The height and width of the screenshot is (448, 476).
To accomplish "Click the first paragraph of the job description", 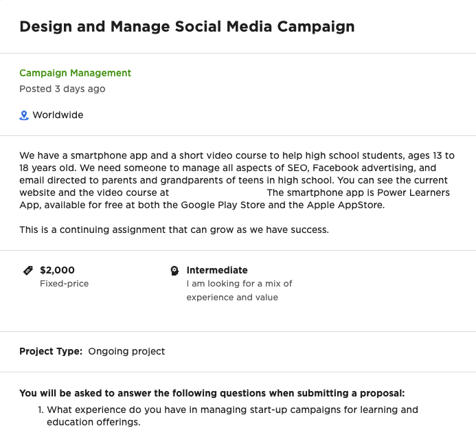I will coord(237,180).
